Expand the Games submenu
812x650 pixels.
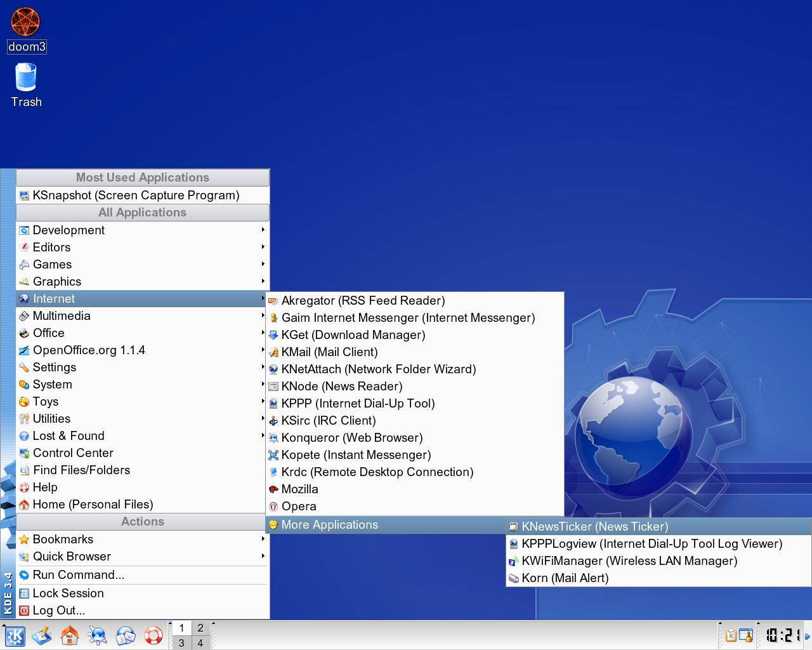click(x=143, y=264)
